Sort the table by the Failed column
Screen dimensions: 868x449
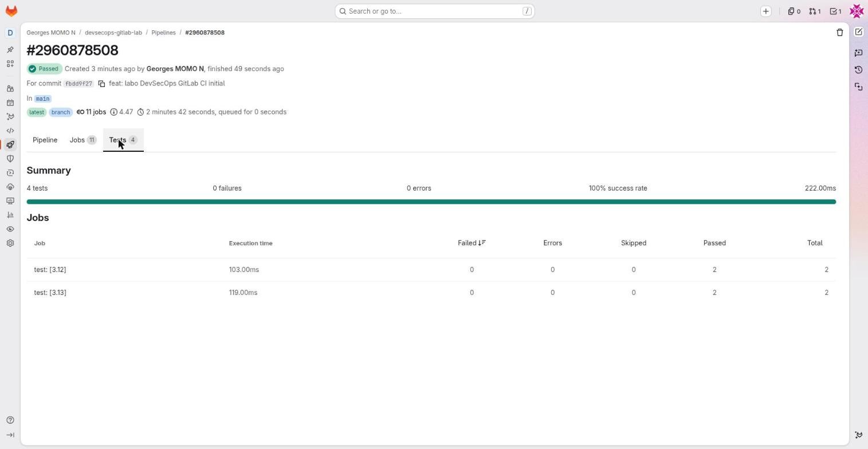click(x=472, y=243)
